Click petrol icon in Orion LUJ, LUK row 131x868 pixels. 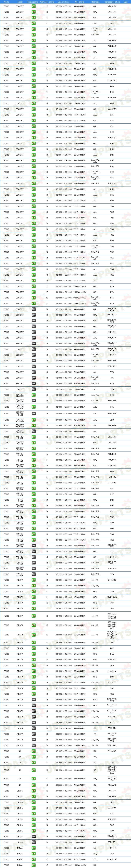point(34,808)
